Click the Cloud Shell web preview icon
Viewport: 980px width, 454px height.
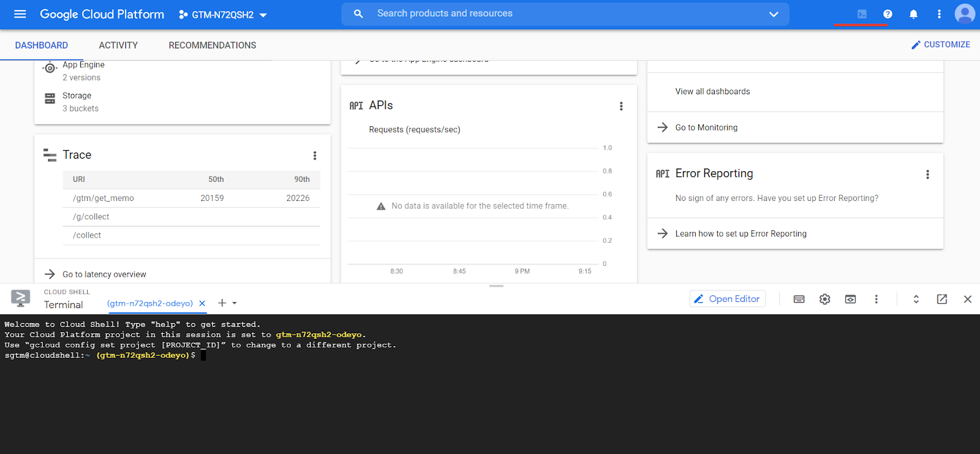850,299
